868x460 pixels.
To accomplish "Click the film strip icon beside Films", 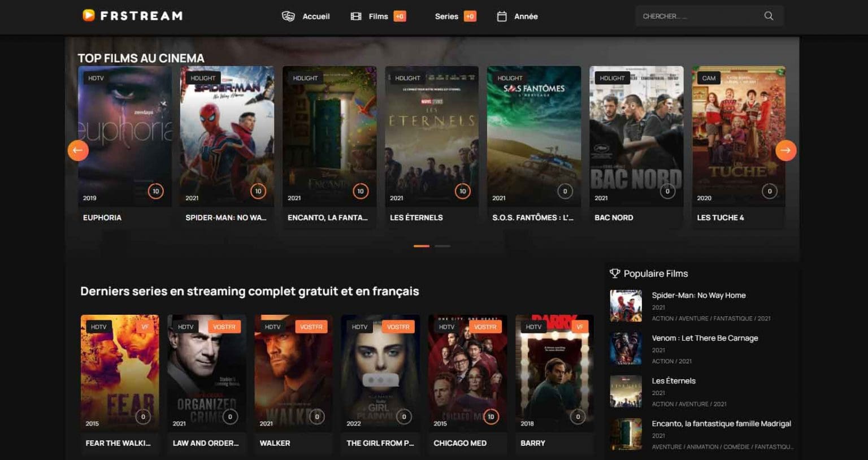I will pyautogui.click(x=356, y=16).
